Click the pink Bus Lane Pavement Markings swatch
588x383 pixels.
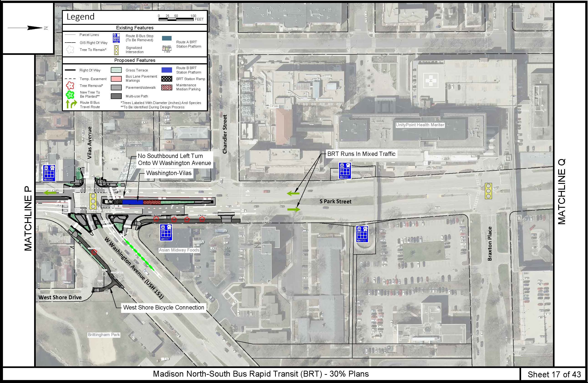pos(116,79)
